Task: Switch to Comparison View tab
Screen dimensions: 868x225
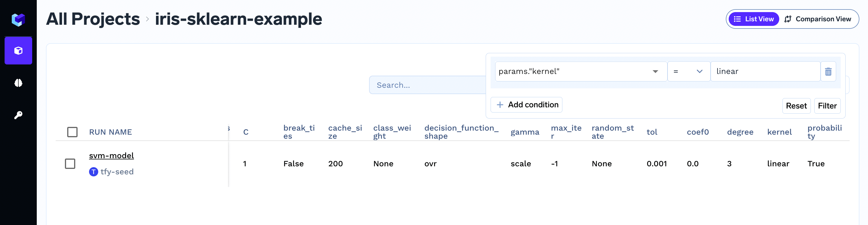Action: pyautogui.click(x=818, y=19)
